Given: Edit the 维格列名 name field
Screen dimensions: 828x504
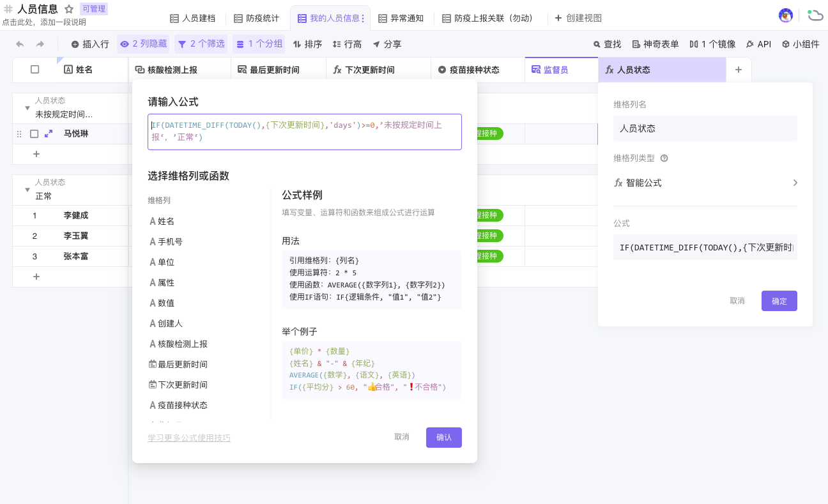Looking at the screenshot, I should tap(705, 128).
